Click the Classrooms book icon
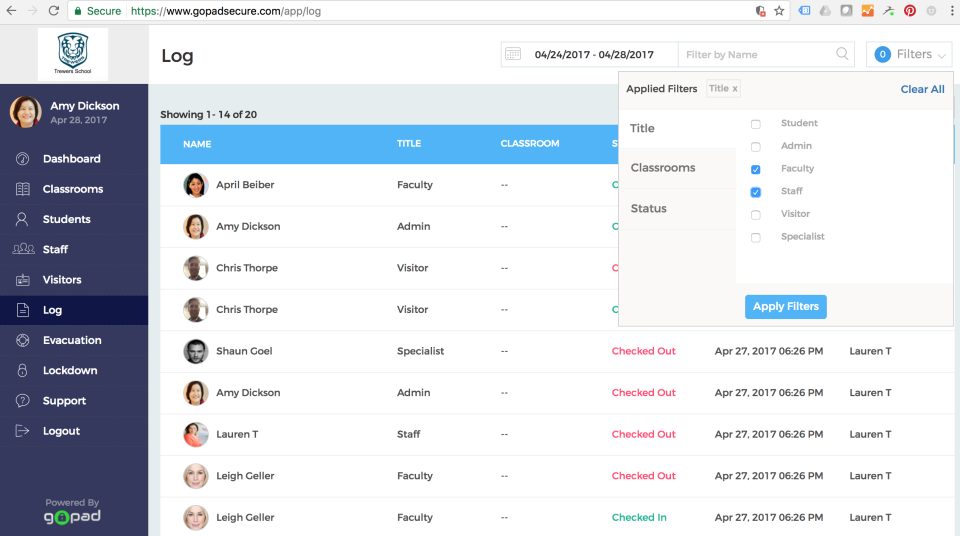960x536 pixels. point(23,189)
